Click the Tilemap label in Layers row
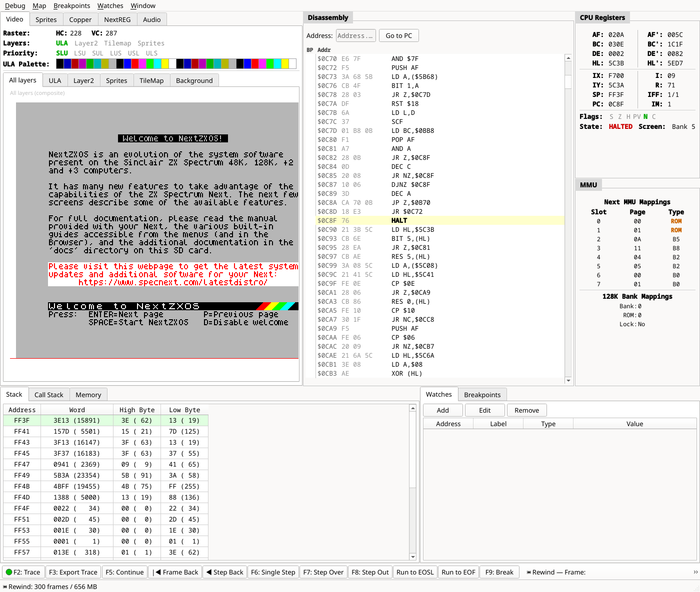700x592 pixels. point(117,43)
